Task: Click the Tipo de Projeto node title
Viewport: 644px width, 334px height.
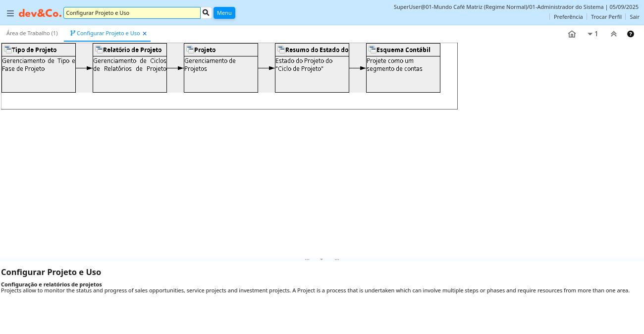Action: click(34, 50)
